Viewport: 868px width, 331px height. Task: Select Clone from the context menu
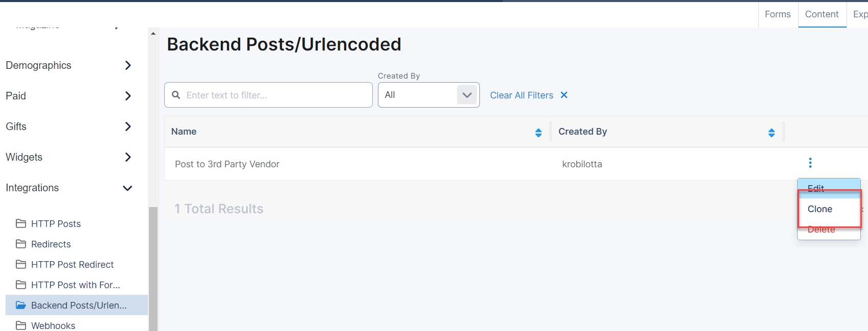[820, 209]
